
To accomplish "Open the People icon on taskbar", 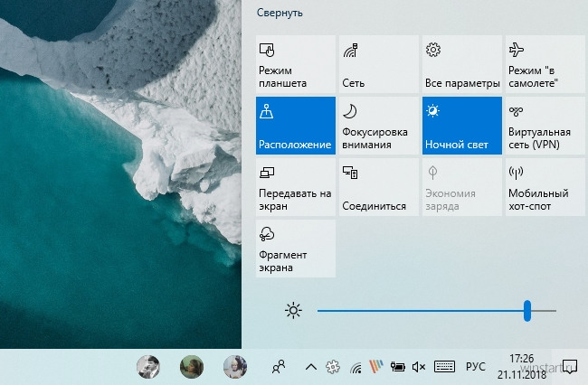I will [x=279, y=367].
